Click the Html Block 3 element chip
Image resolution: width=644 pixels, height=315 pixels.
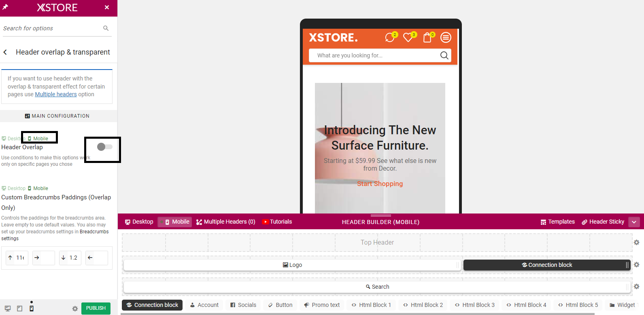click(474, 305)
